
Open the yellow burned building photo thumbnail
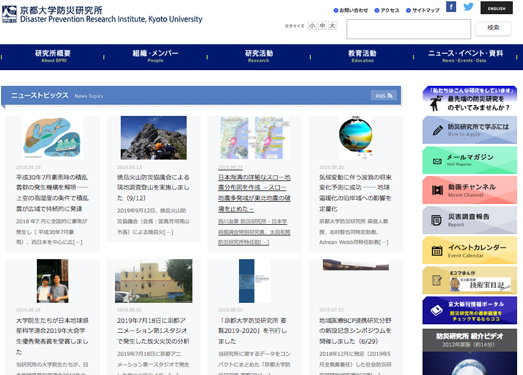(154, 281)
